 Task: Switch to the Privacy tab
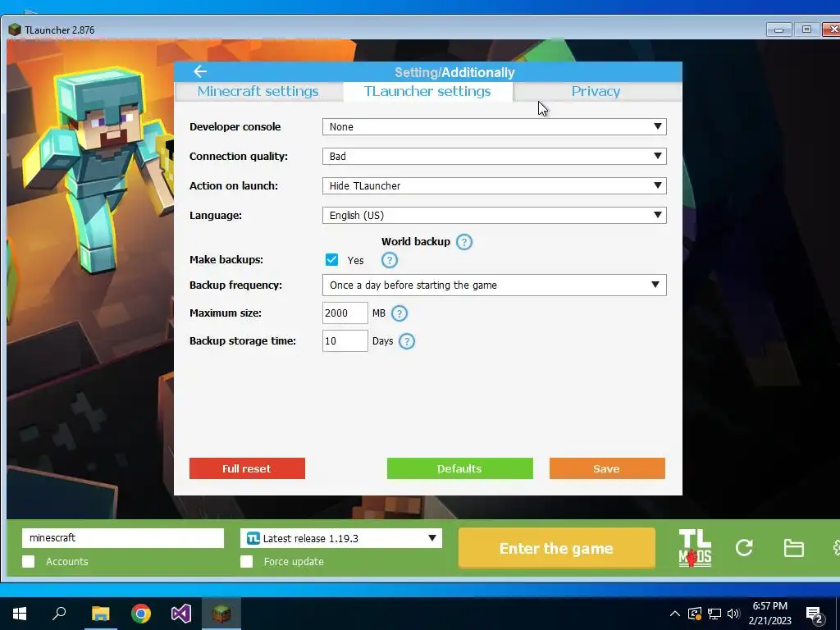tap(596, 92)
